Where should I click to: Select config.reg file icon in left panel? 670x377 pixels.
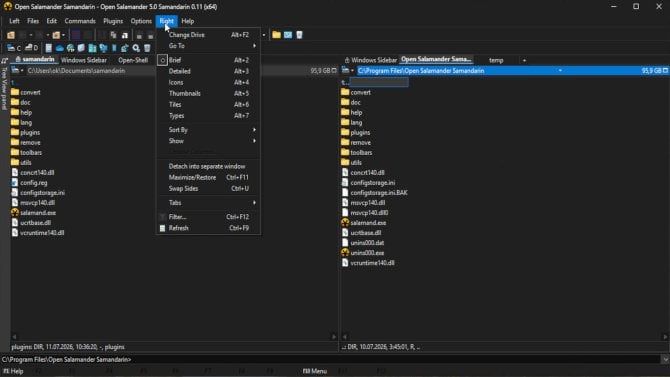pos(15,183)
